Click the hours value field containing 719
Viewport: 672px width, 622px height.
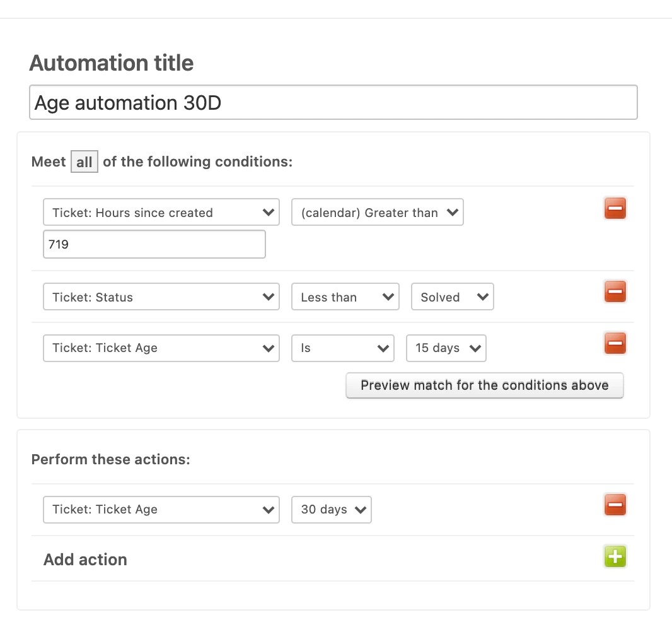pyautogui.click(x=154, y=244)
